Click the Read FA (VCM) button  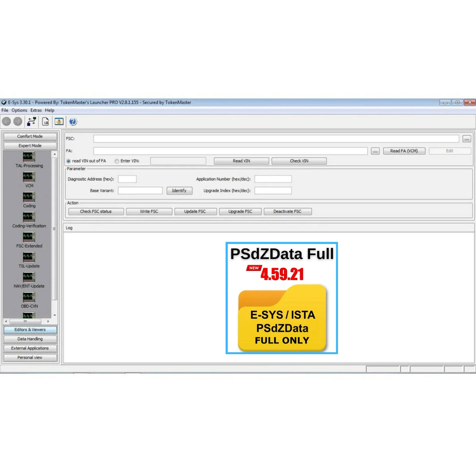coord(404,151)
